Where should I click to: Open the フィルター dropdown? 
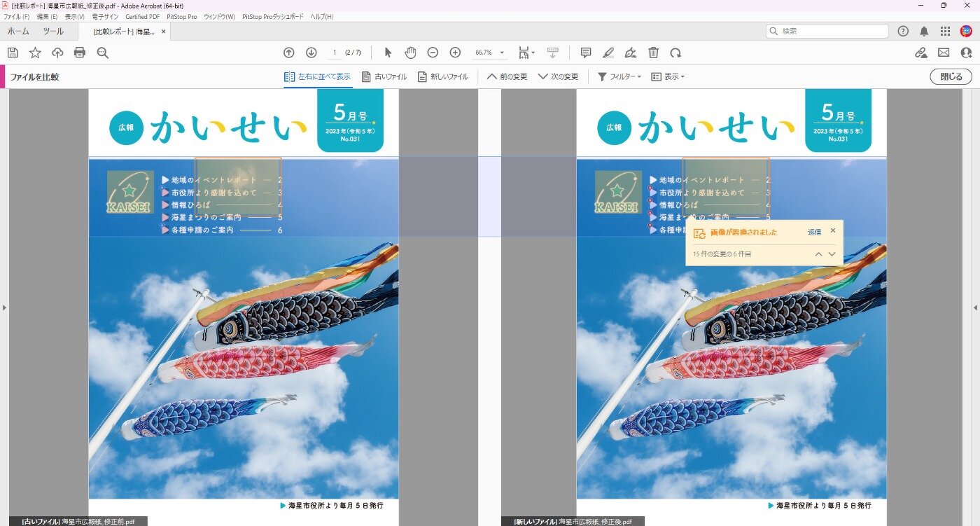[x=619, y=76]
